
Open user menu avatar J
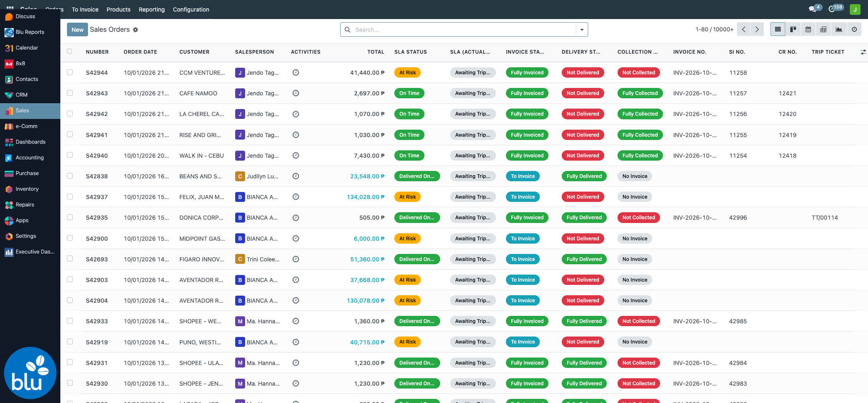click(855, 9)
